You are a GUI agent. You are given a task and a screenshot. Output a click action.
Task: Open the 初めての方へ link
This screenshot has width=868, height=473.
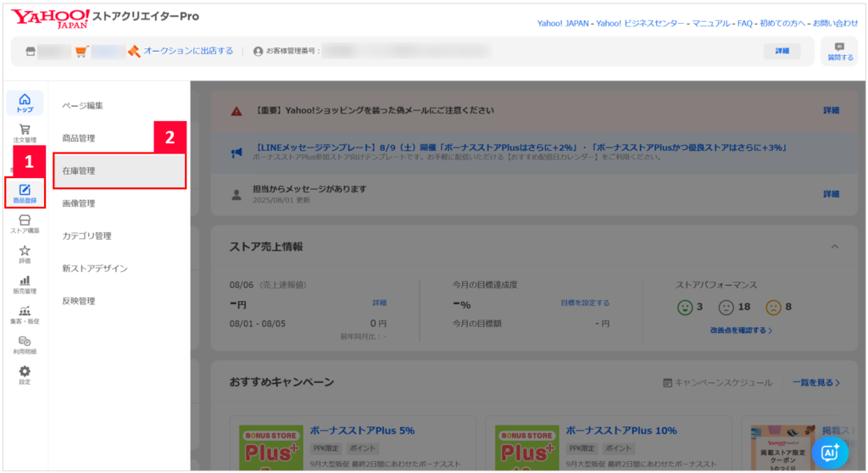(782, 23)
